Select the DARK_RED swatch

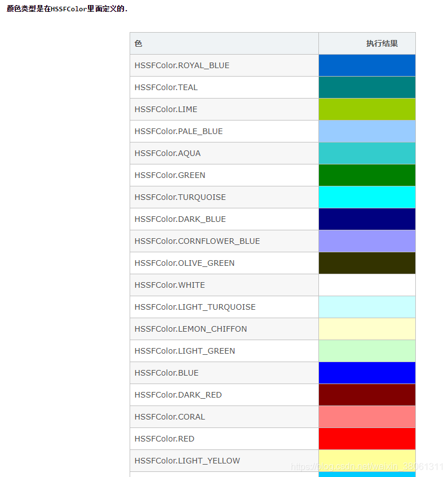(367, 395)
